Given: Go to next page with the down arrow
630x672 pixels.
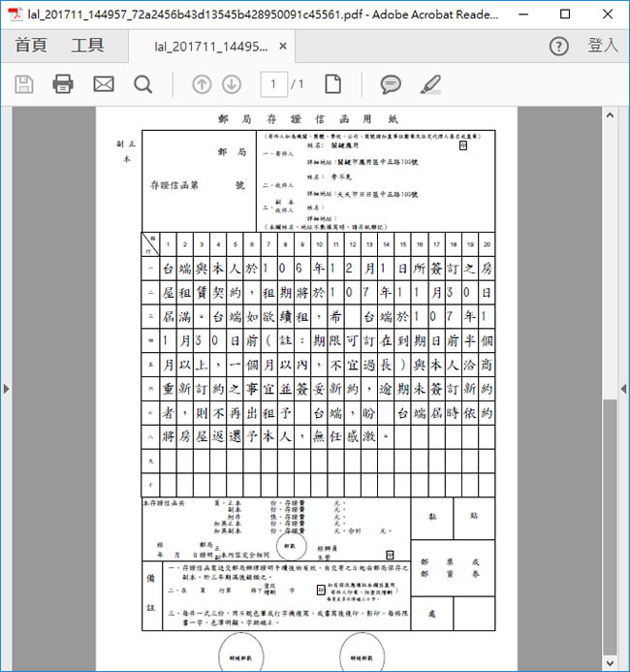Looking at the screenshot, I should tap(232, 84).
